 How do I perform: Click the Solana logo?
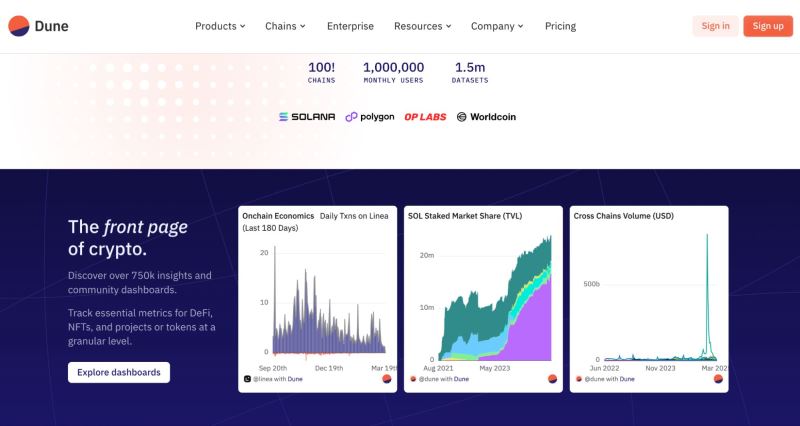307,117
